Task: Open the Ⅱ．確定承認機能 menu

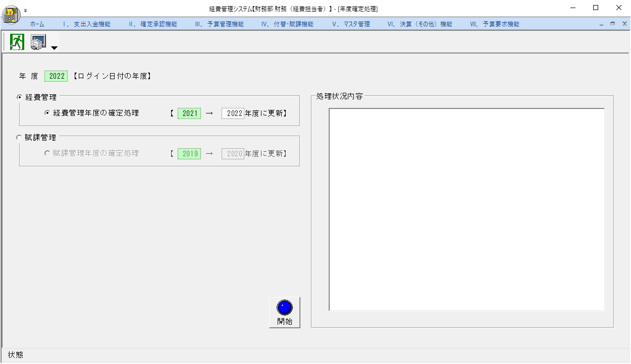Action: tap(153, 24)
